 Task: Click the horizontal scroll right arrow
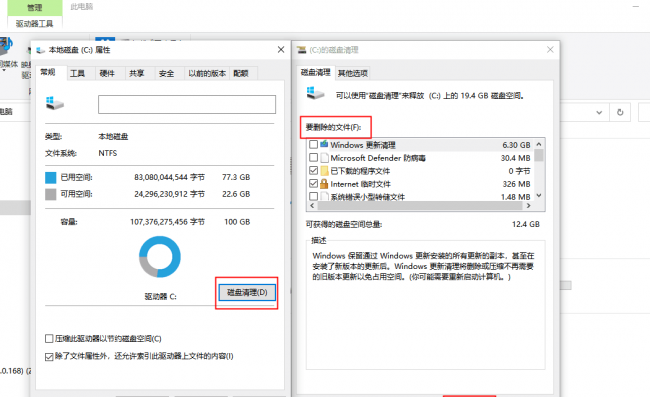(528, 206)
